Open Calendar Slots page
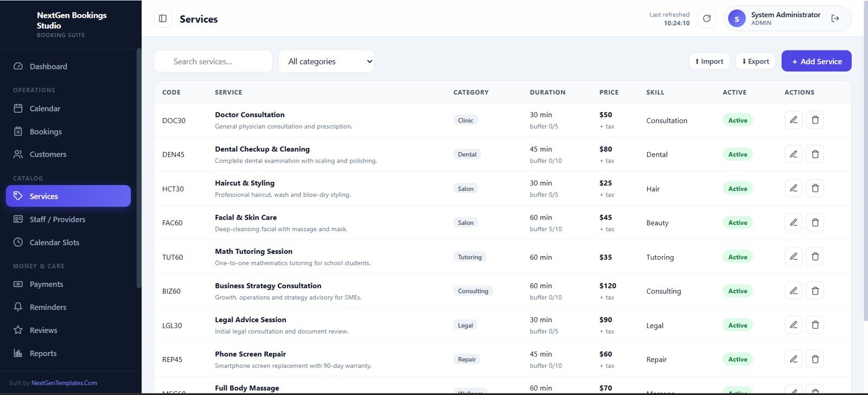The width and height of the screenshot is (868, 395). coord(68,242)
